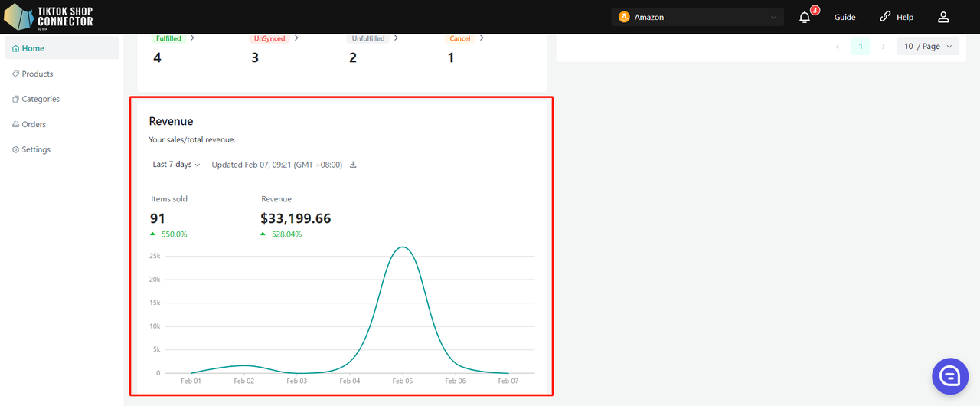Open Products from the sidebar
Screen dimensions: 980x406
(37, 74)
